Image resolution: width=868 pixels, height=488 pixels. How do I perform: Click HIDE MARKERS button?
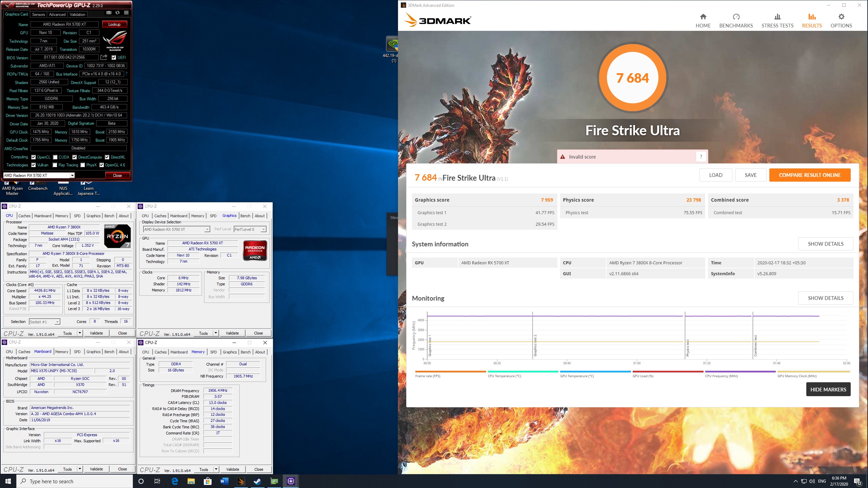coord(828,389)
